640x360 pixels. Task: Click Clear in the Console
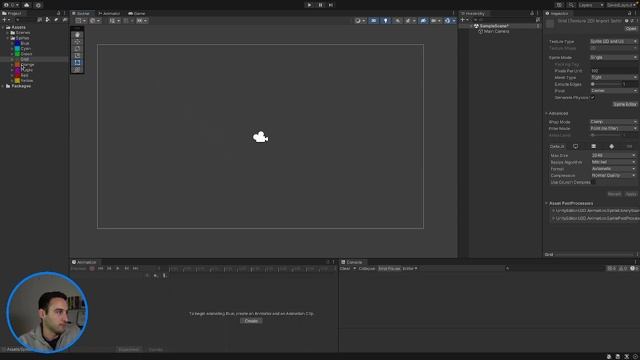345,269
